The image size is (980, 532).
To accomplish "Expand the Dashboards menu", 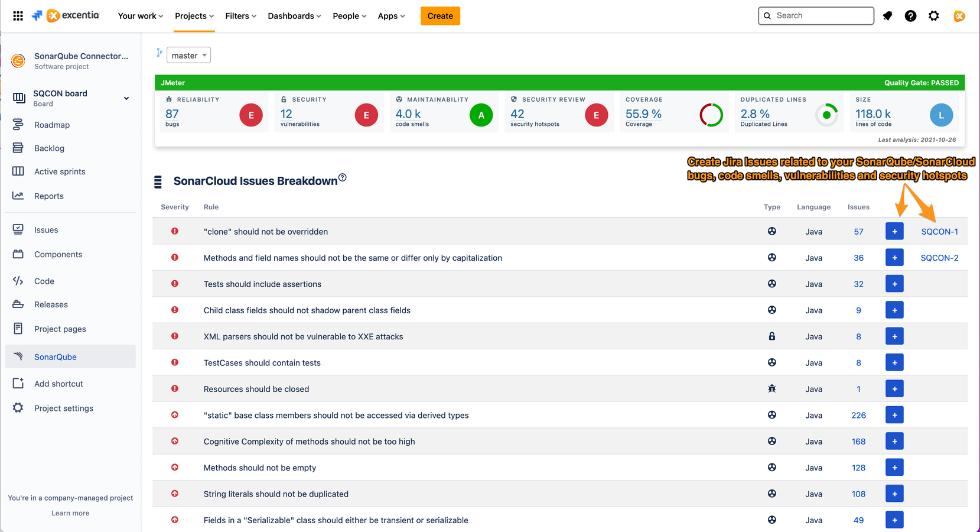I will coord(294,16).
